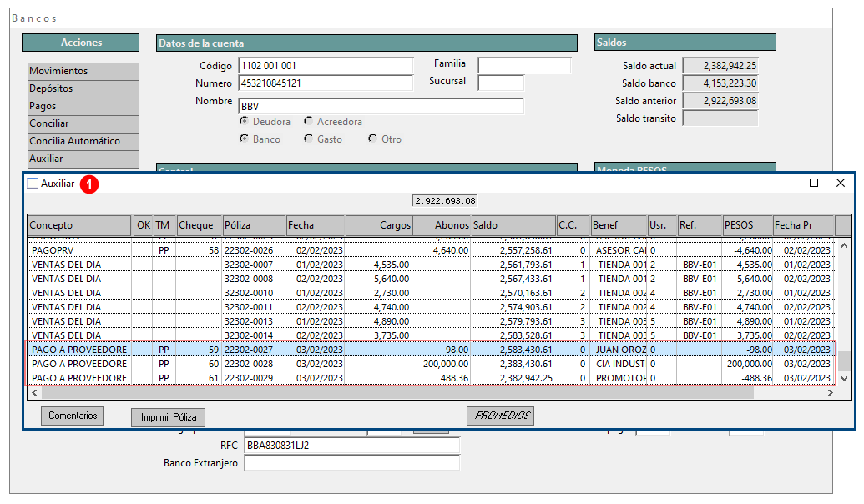Click the horizontal scrollbar thumb

[397, 392]
